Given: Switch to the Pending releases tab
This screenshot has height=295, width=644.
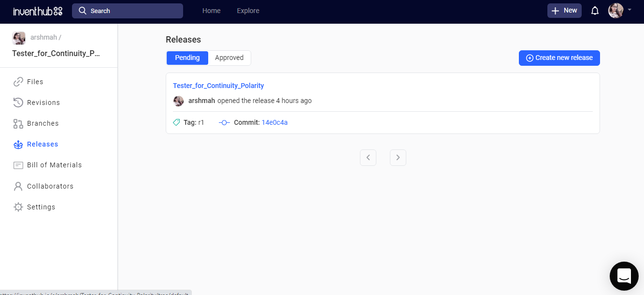Looking at the screenshot, I should click(187, 58).
